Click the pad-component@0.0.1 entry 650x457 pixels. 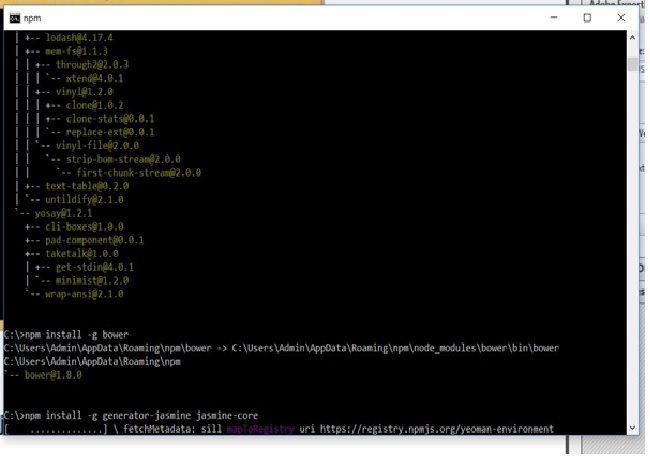click(x=95, y=240)
